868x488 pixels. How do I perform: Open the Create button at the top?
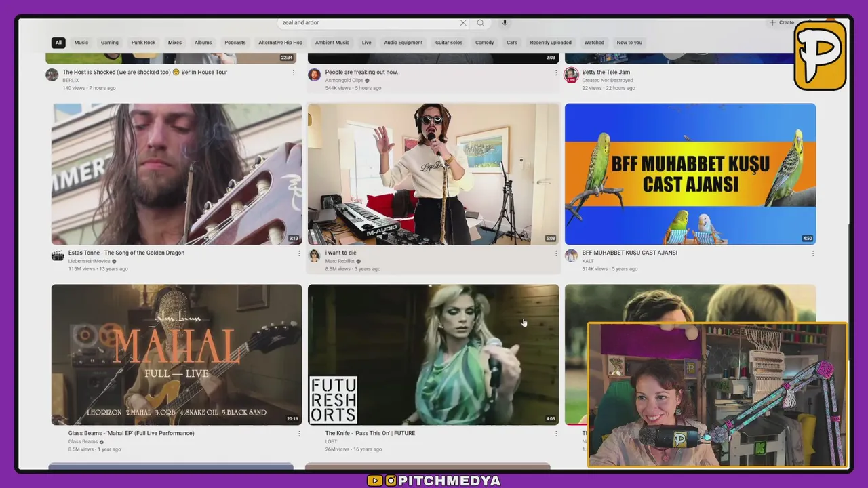click(x=782, y=23)
